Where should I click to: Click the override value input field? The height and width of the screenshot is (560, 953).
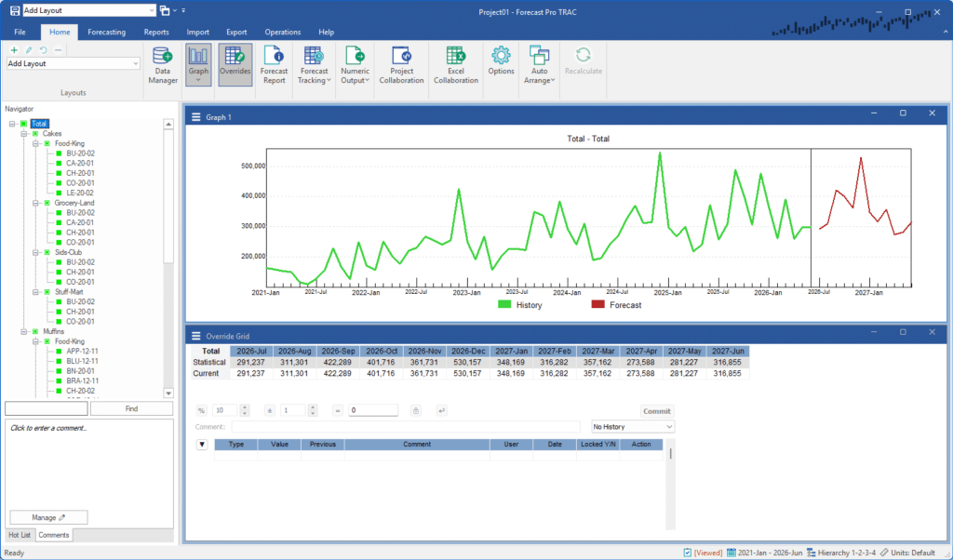(373, 410)
